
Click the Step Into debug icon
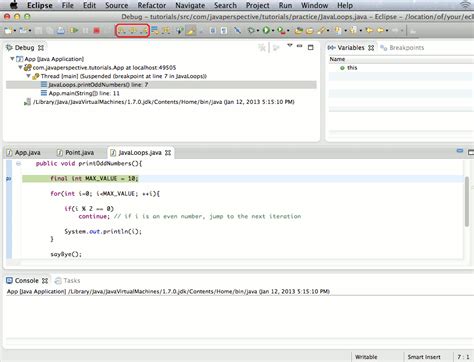point(122,31)
